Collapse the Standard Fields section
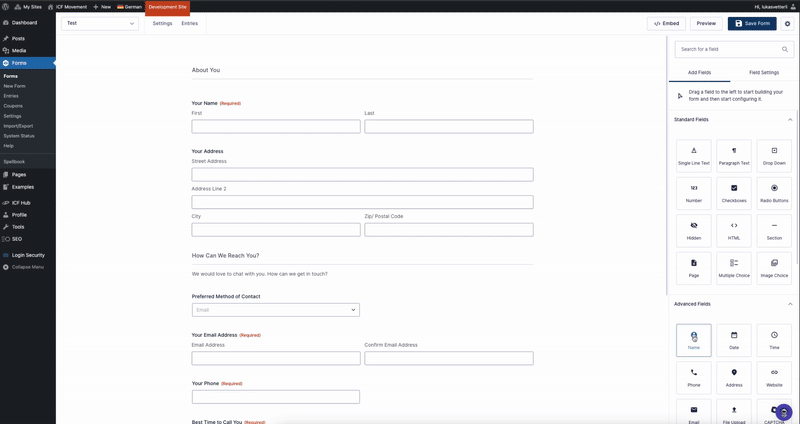800x424 pixels. (x=790, y=119)
